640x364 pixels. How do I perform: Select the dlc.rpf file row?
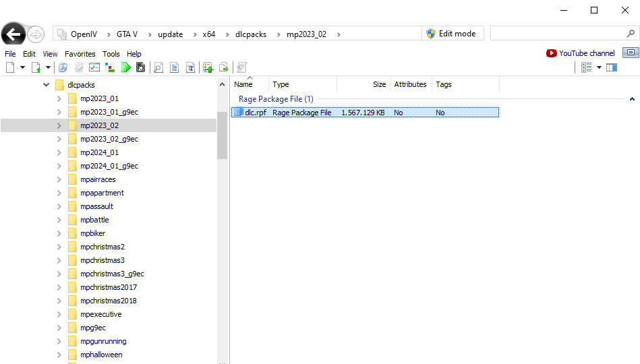click(365, 112)
